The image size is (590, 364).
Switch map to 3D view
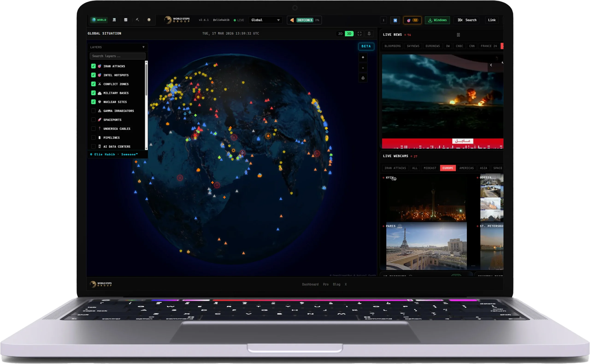click(x=349, y=34)
